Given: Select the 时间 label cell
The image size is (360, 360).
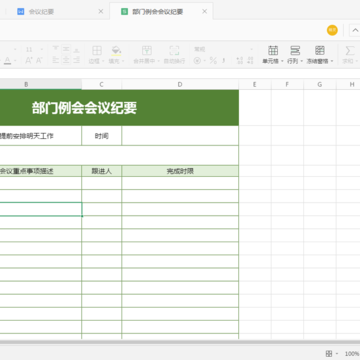Looking at the screenshot, I should click(102, 136).
